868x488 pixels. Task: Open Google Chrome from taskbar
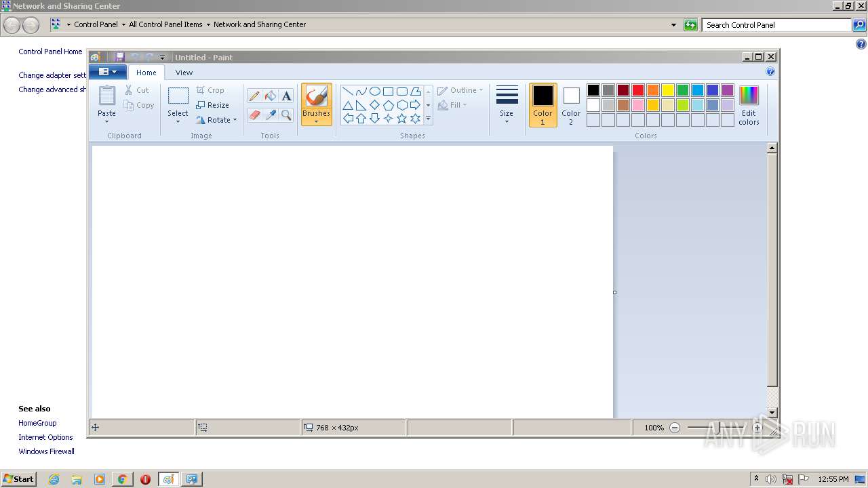coord(122,479)
